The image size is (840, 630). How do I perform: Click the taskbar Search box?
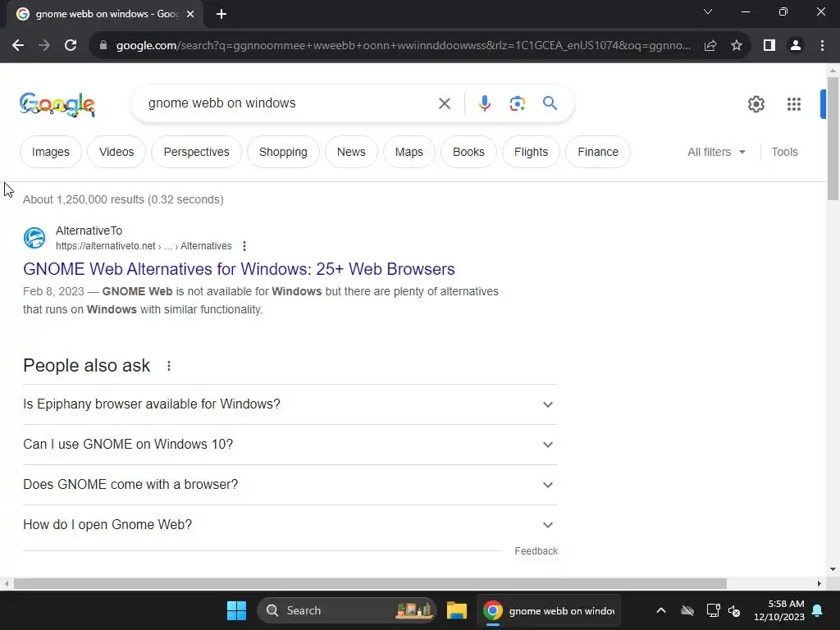(347, 610)
